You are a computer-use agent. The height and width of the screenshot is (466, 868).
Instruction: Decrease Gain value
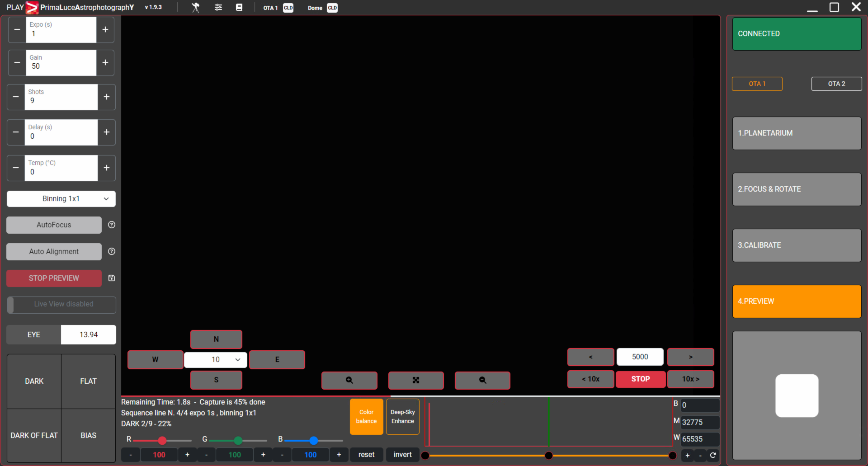17,62
